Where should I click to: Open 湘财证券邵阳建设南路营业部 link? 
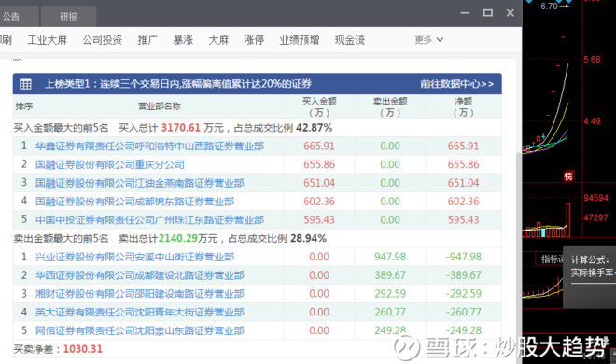(139, 294)
